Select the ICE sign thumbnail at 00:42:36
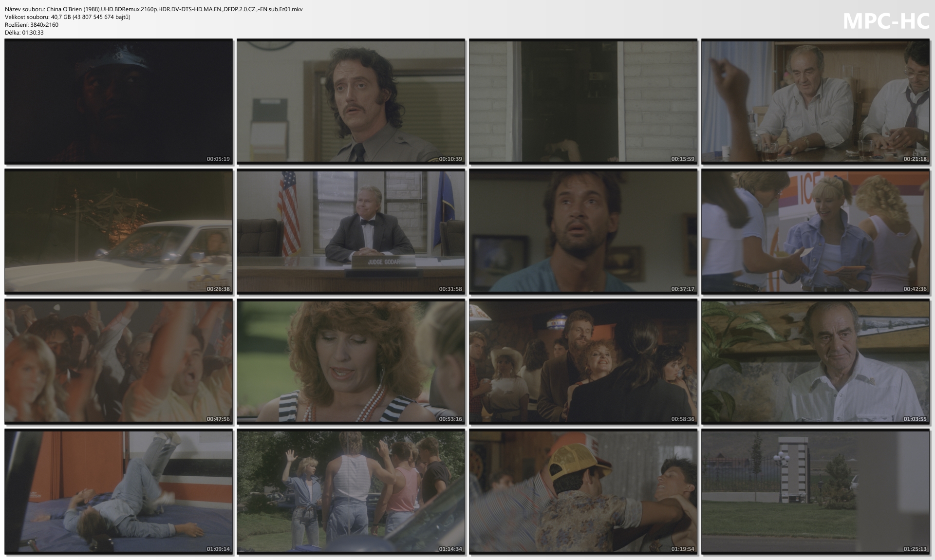 point(815,231)
